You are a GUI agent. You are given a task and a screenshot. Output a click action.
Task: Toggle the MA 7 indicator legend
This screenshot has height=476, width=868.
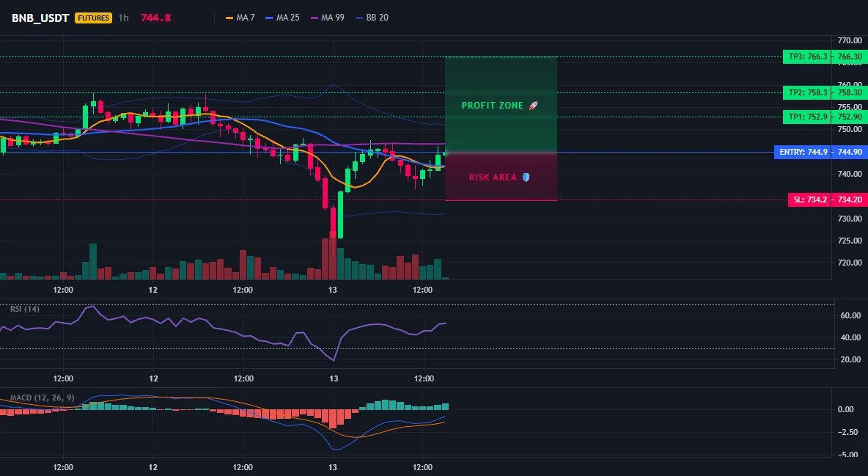(x=240, y=18)
